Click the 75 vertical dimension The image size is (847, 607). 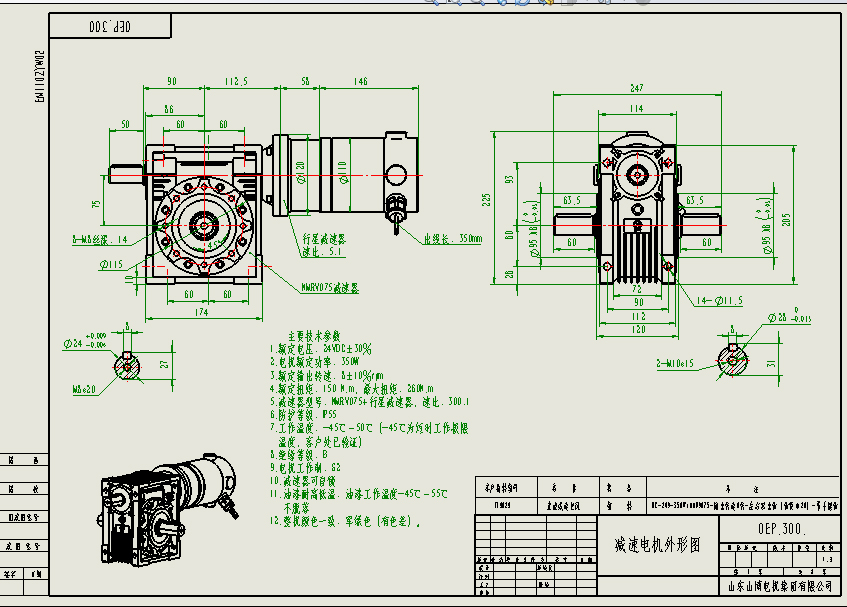[x=96, y=204]
